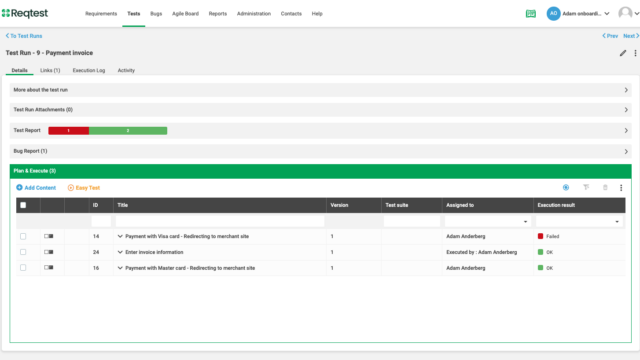The width and height of the screenshot is (640, 360).
Task: Click the green OK status of row 24
Action: 545,252
